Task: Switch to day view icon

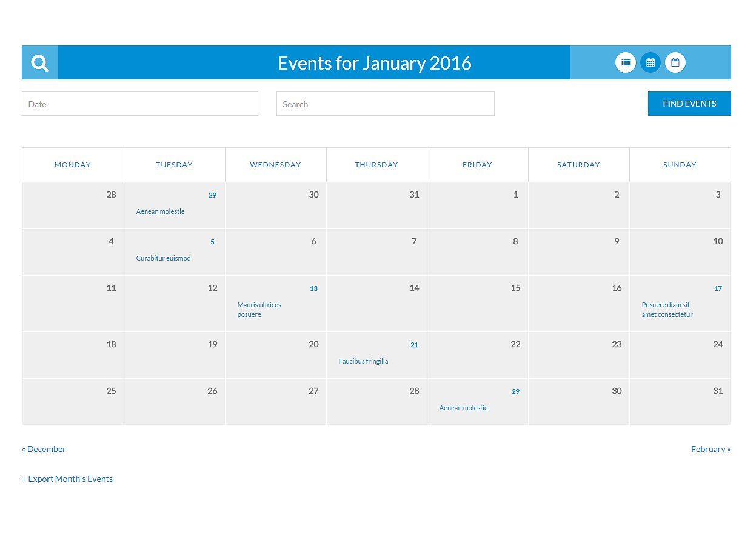Action: pyautogui.click(x=675, y=62)
